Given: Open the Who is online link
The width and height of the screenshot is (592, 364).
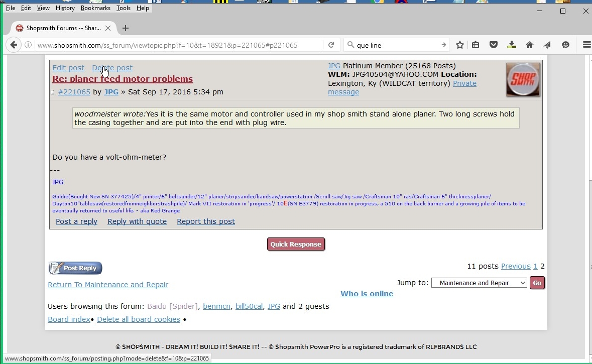Looking at the screenshot, I should click(367, 294).
